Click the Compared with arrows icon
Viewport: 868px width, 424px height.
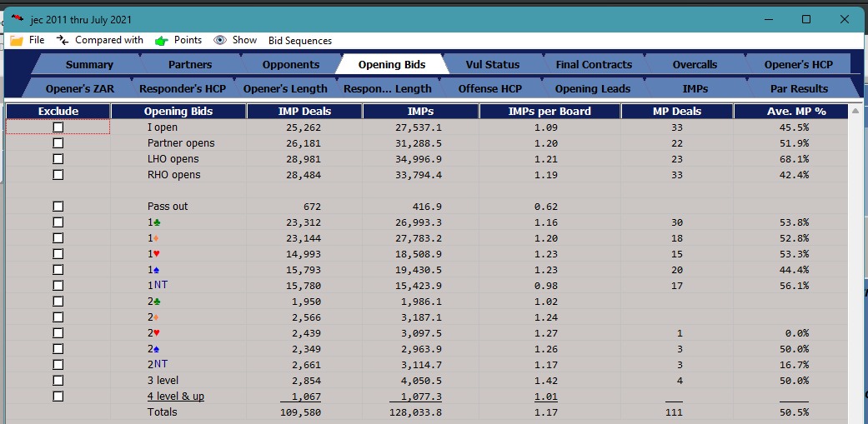pyautogui.click(x=62, y=40)
